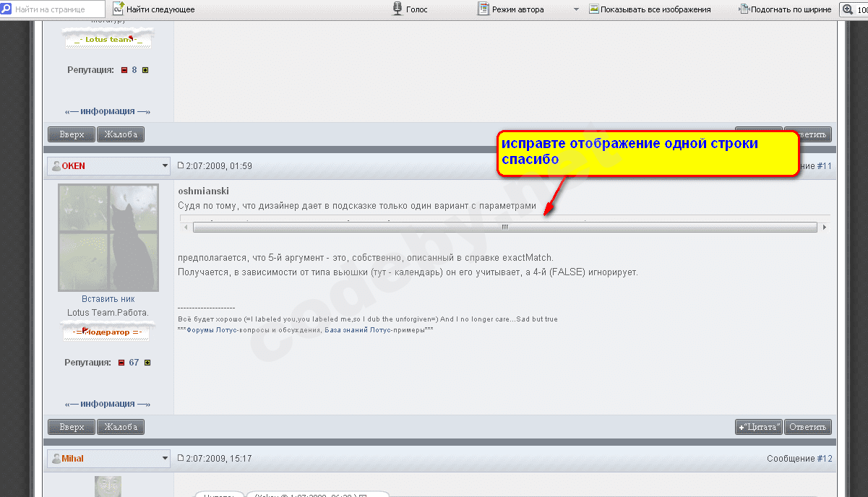Click OKEN's cat-in-window avatar
This screenshot has width=868, height=497.
coord(108,238)
